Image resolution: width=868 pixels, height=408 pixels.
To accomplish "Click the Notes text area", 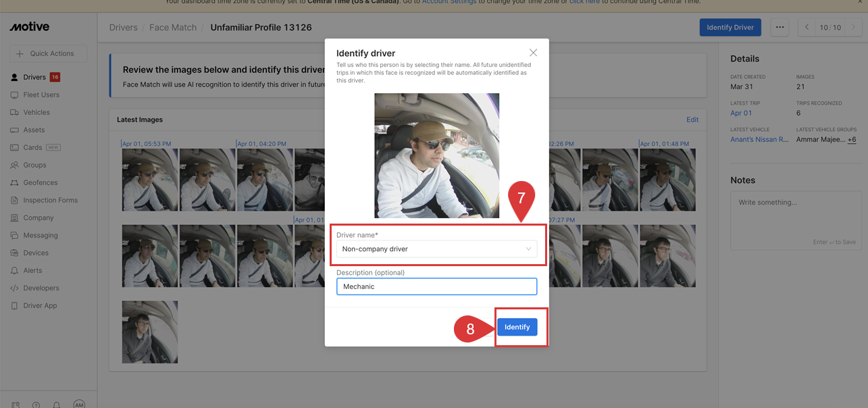I will click(796, 221).
